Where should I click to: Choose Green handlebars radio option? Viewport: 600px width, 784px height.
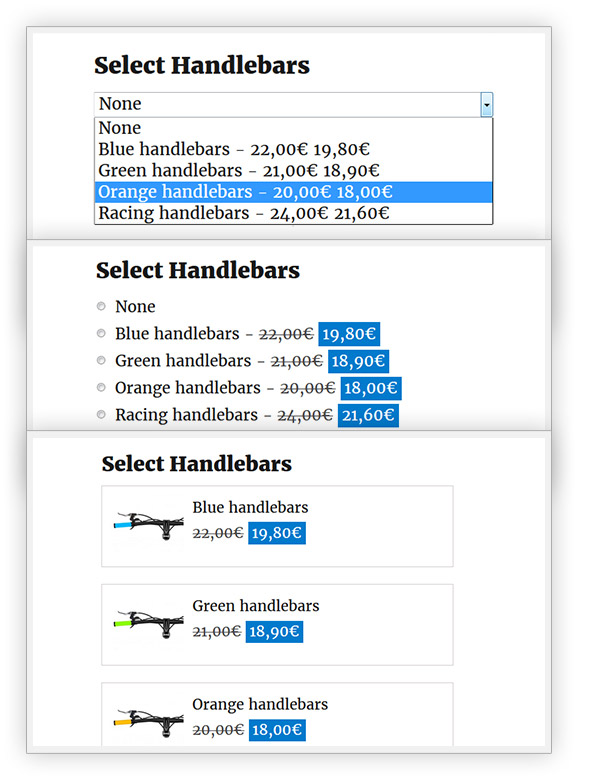101,361
